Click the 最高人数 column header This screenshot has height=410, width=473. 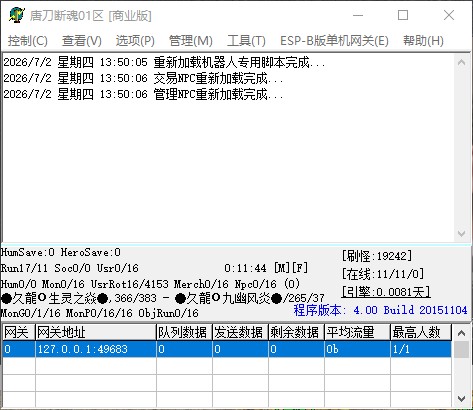tap(421, 332)
